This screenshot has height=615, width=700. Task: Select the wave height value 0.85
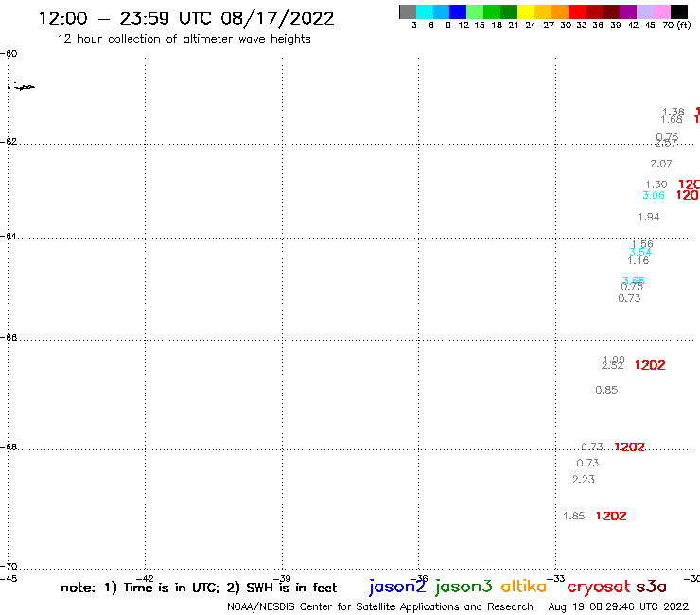point(606,390)
